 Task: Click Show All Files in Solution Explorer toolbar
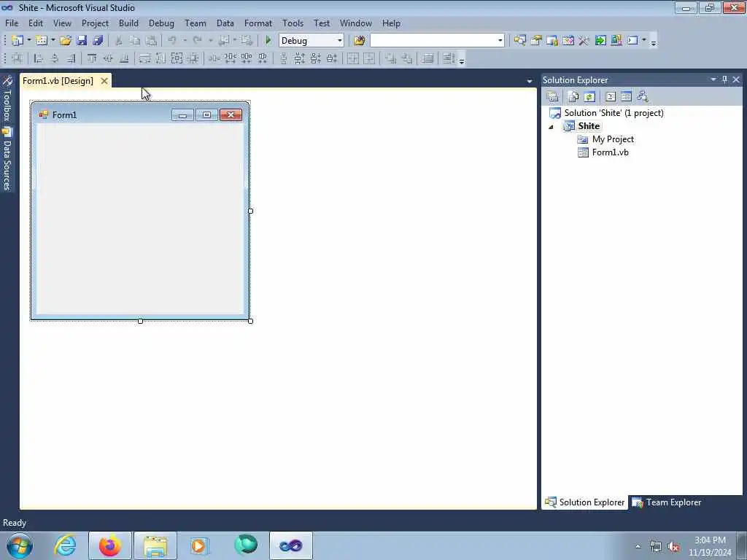pos(573,97)
